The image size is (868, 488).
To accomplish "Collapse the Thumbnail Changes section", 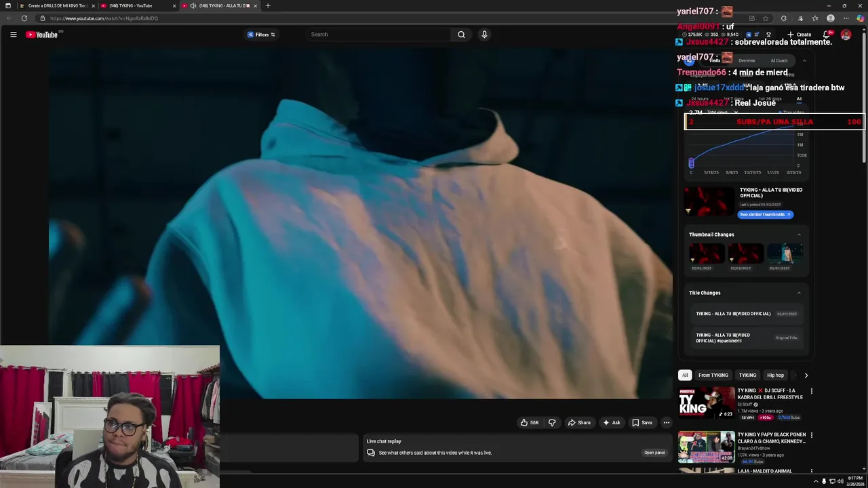I will point(799,235).
